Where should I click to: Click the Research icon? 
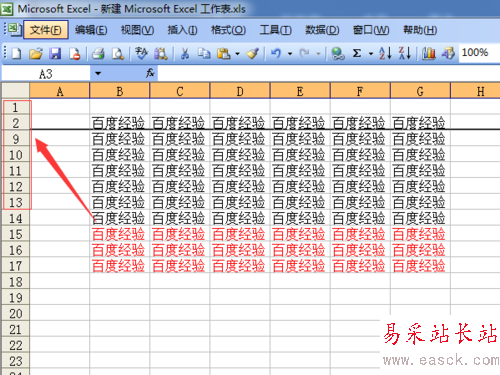[161, 53]
